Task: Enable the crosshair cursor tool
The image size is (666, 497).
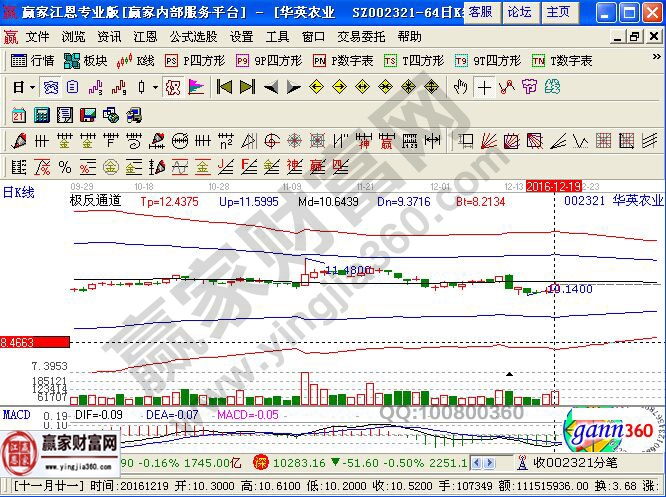Action: [484, 87]
